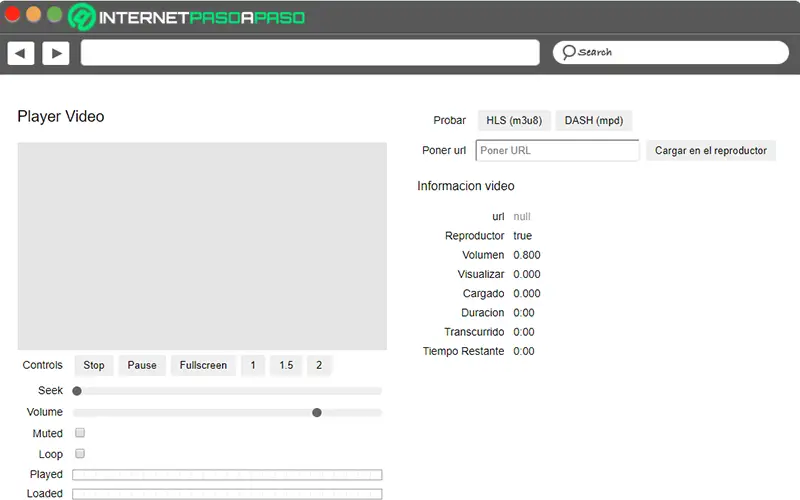Image resolution: width=800 pixels, height=500 pixels.
Task: Switch player to Fullscreen
Action: (203, 365)
